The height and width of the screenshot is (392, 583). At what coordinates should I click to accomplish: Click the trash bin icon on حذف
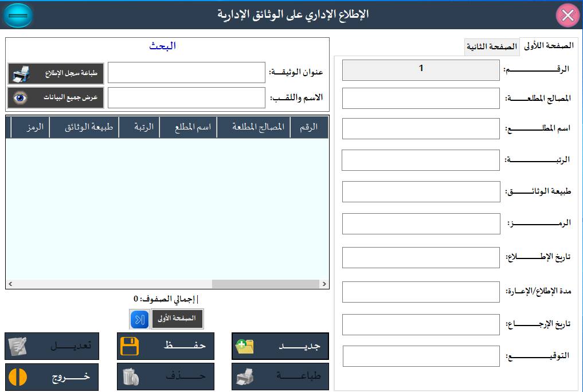point(130,377)
